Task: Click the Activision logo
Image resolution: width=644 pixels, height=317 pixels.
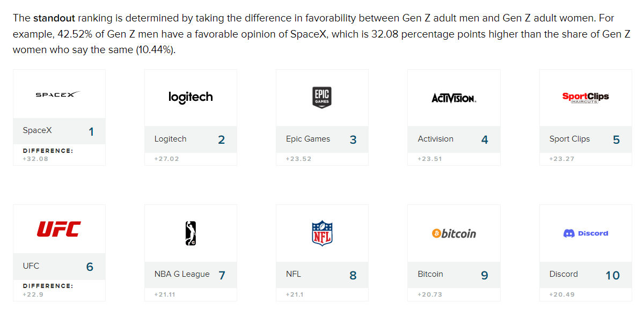Action: pos(453,98)
